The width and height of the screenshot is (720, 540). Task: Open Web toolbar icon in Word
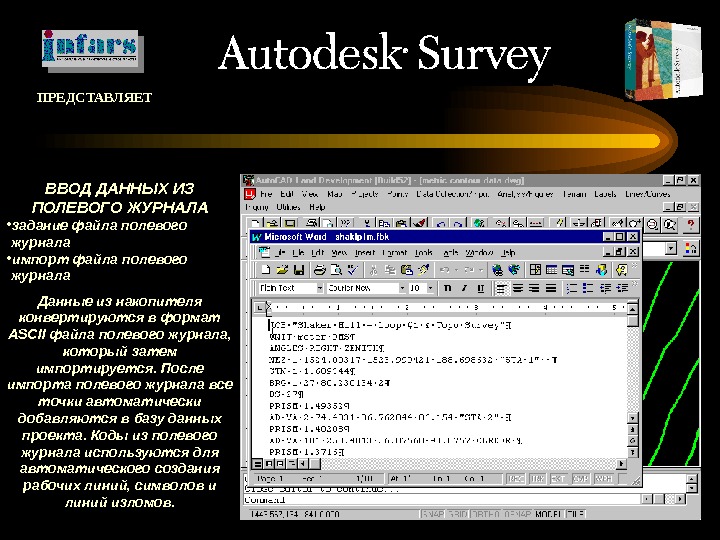[x=514, y=270]
